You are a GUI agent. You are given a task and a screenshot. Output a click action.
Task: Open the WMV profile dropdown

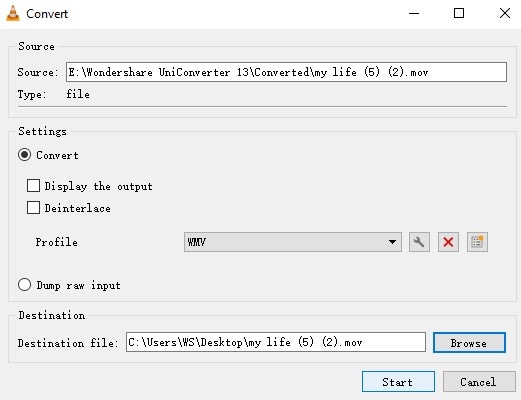tap(292, 242)
